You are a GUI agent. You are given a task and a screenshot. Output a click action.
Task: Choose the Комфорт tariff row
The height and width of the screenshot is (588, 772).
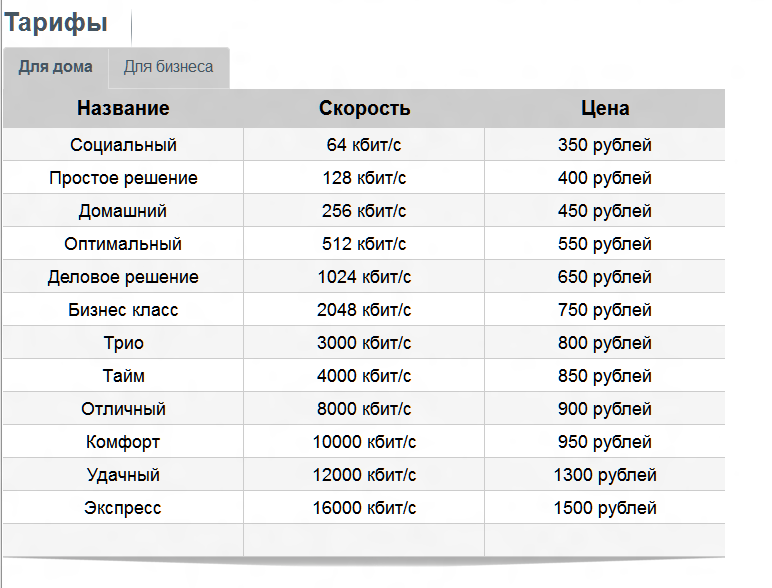click(x=123, y=442)
